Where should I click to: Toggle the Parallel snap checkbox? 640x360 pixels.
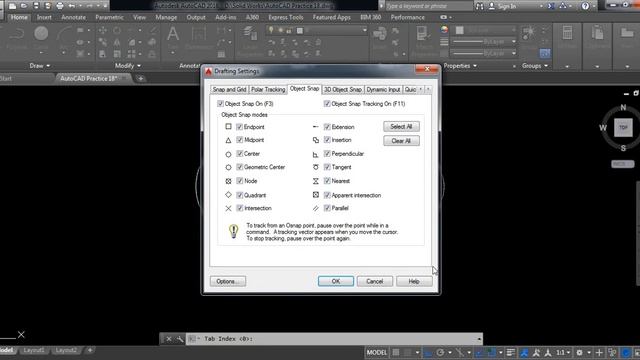(327, 208)
